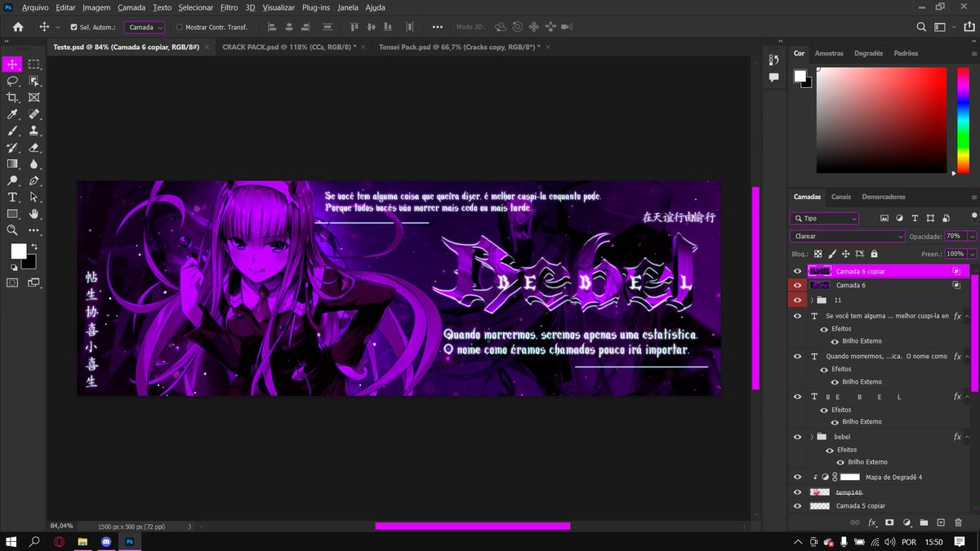Viewport: 980px width, 551px height.
Task: Hide the Camada 6 layer
Action: tap(798, 285)
